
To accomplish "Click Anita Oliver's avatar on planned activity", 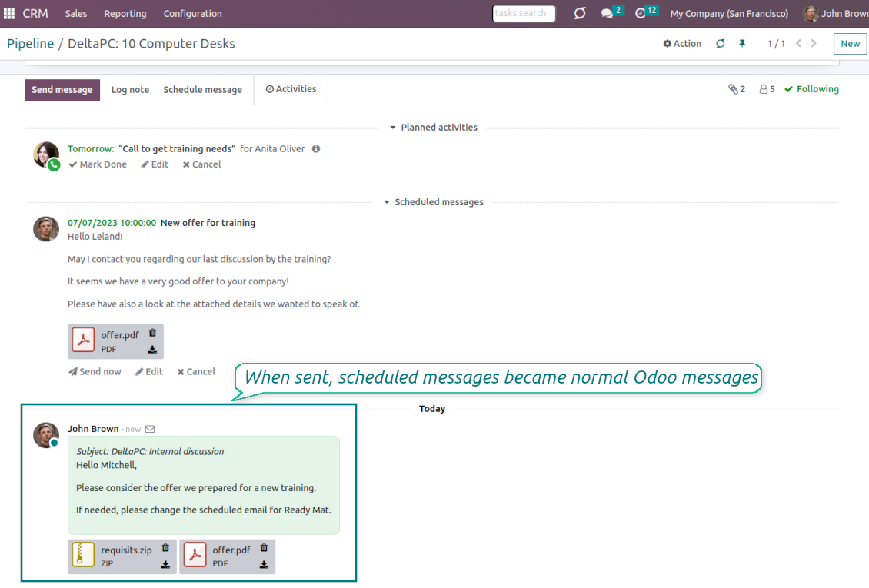I will pos(46,154).
